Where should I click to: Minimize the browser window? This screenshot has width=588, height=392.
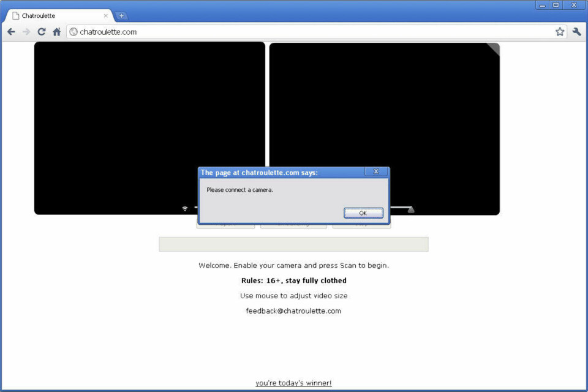[542, 6]
